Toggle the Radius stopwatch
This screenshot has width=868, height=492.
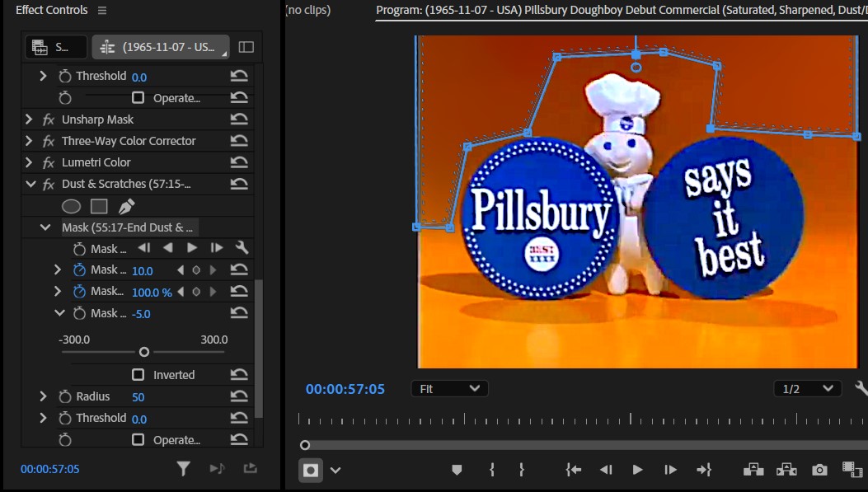[65, 396]
